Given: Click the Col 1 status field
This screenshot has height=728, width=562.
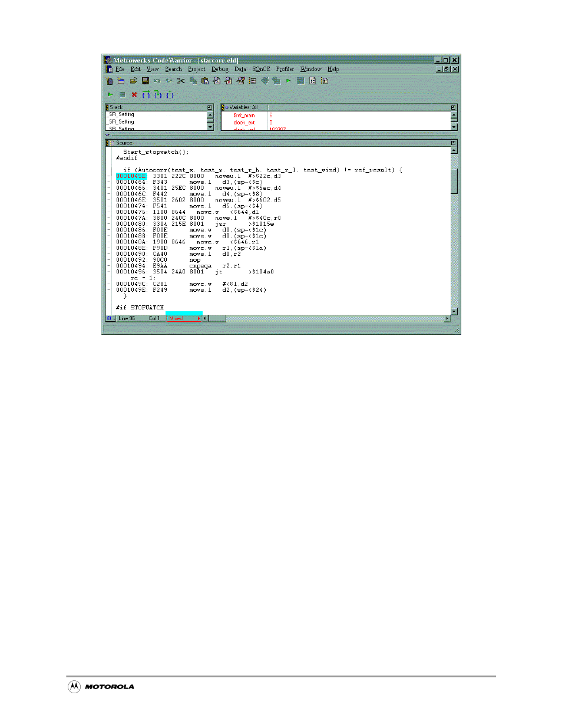Looking at the screenshot, I should pyautogui.click(x=154, y=318).
